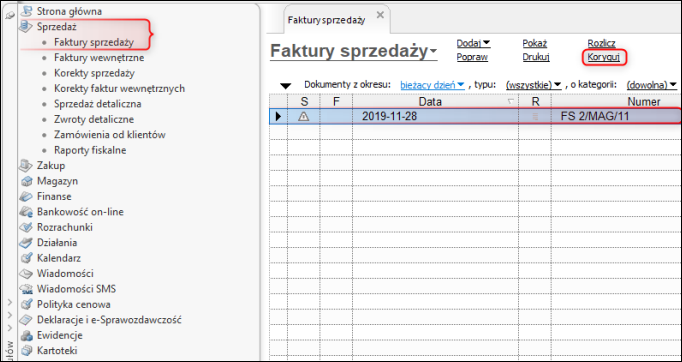Select the Rozrachunki module label

[x=65, y=227]
